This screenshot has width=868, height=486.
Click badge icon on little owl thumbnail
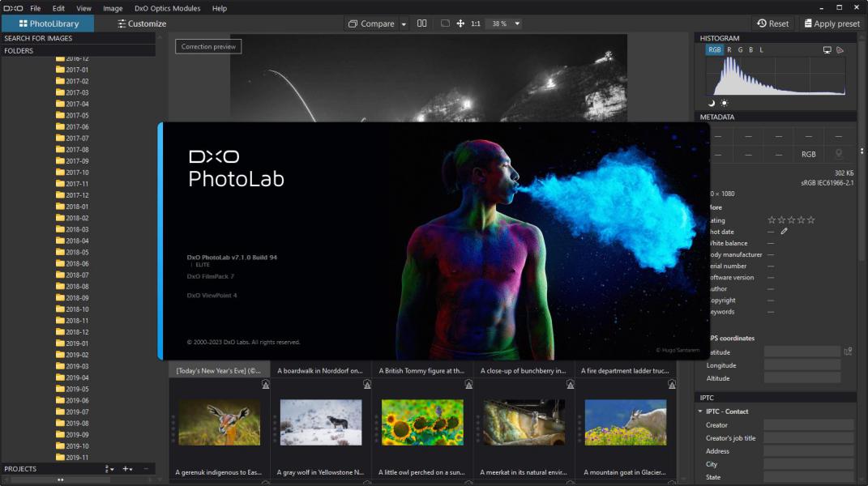(x=469, y=384)
